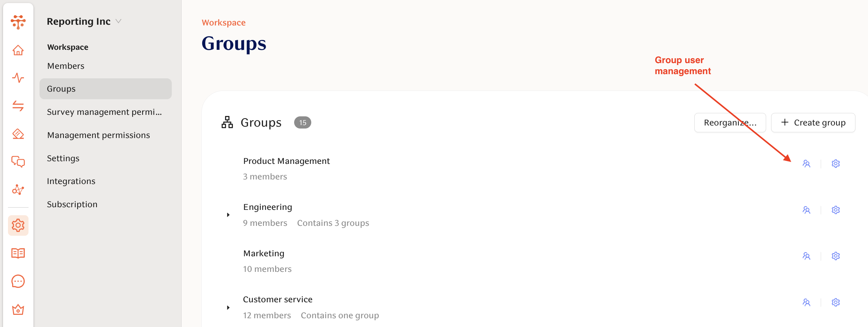Screen dimensions: 868x327
Task: Open settings gear for the Marketing group
Action: tap(836, 256)
